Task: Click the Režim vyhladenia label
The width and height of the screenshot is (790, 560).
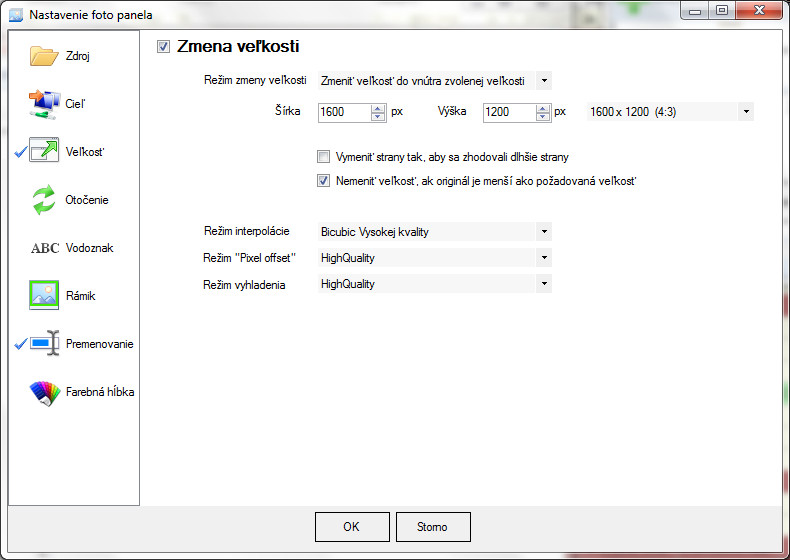Action: pyautogui.click(x=244, y=285)
